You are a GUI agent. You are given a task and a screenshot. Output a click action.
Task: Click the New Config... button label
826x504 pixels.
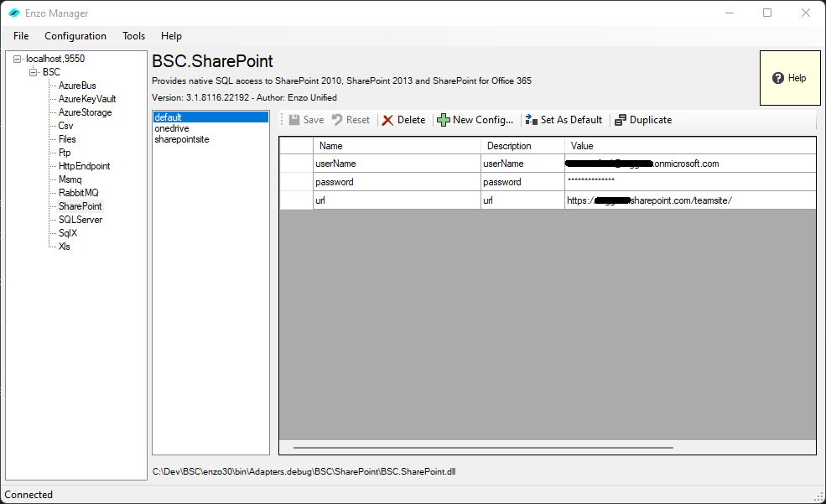pos(483,120)
